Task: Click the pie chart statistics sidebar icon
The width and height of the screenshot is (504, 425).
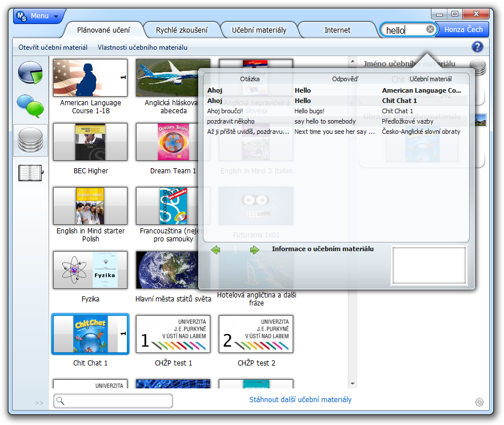Action: [x=30, y=72]
